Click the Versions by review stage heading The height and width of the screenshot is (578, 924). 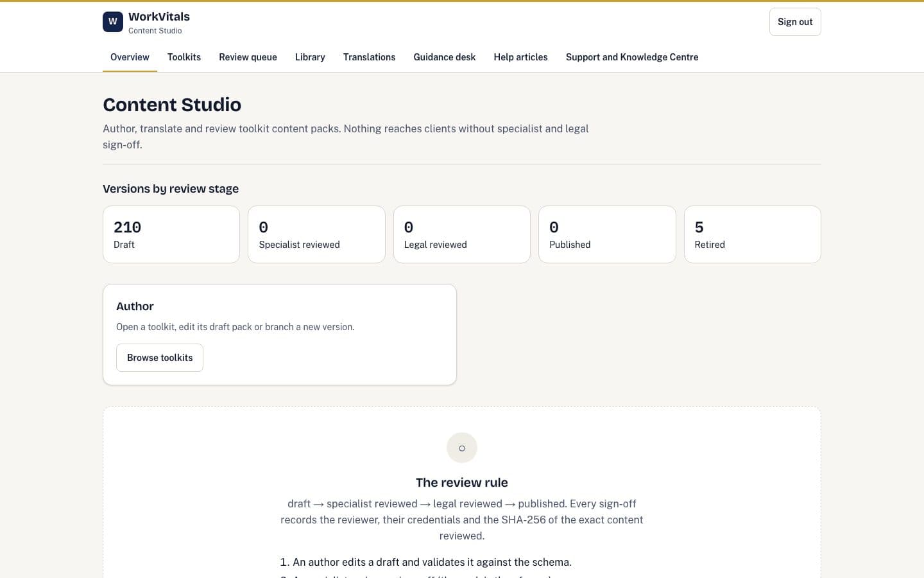click(171, 189)
